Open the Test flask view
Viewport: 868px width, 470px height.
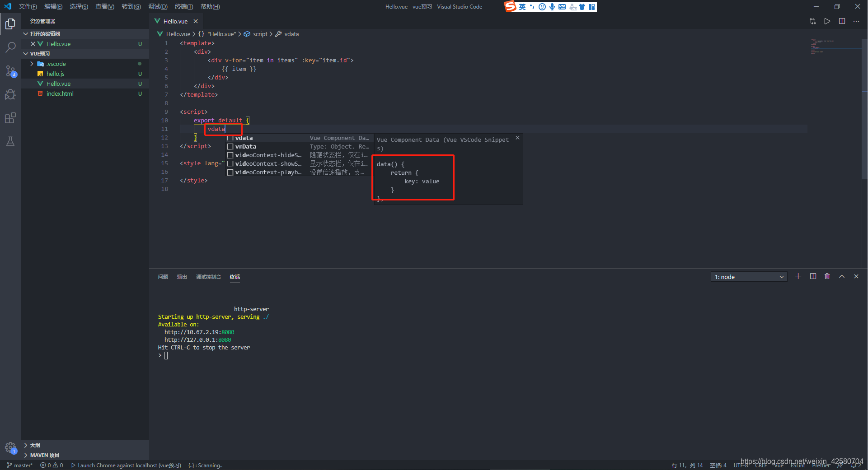[x=10, y=141]
